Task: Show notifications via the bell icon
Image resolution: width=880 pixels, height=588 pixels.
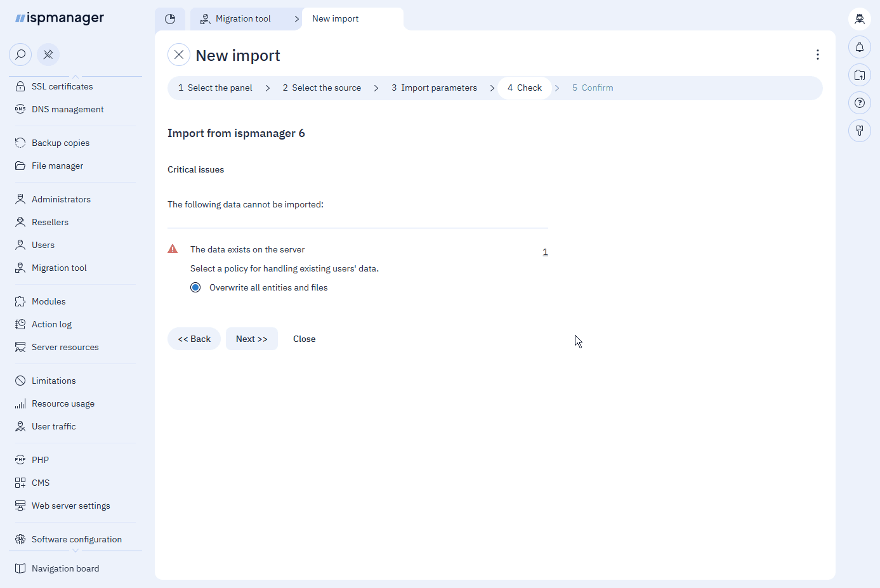Action: click(860, 47)
